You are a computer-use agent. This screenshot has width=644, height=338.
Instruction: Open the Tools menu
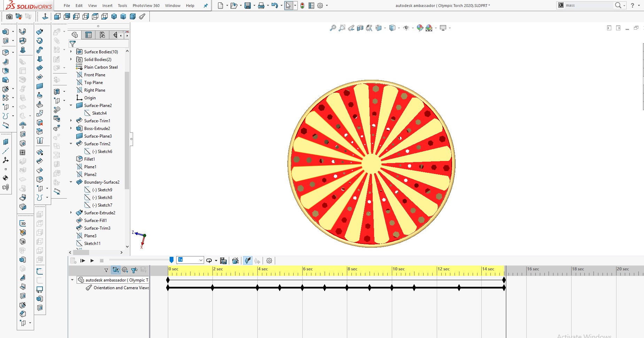tap(122, 6)
